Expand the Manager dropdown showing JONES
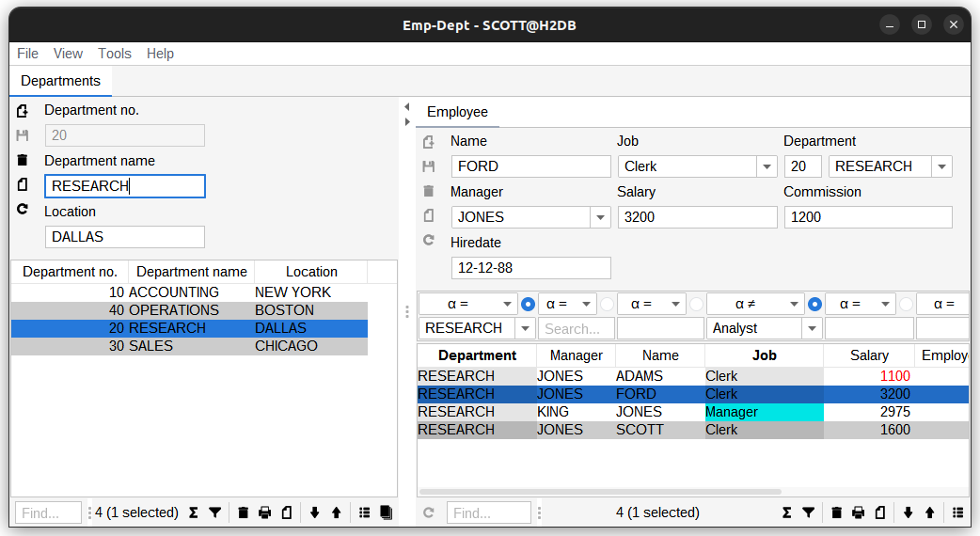 (x=600, y=217)
